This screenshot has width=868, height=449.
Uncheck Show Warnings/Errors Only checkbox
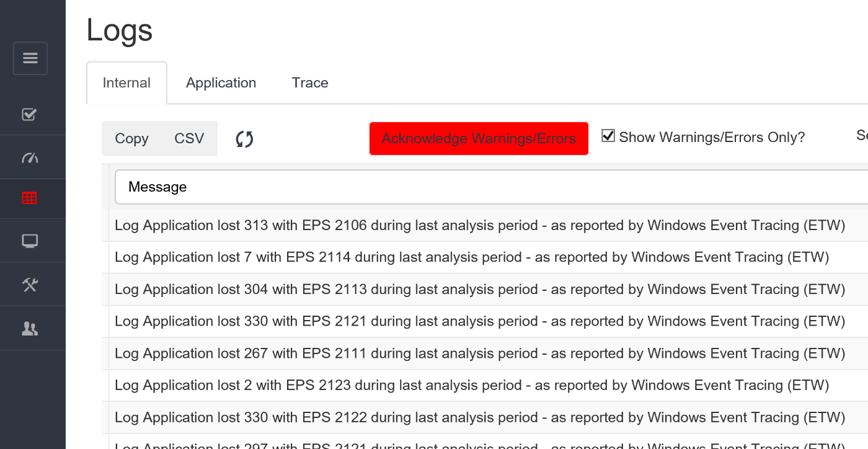pos(608,136)
